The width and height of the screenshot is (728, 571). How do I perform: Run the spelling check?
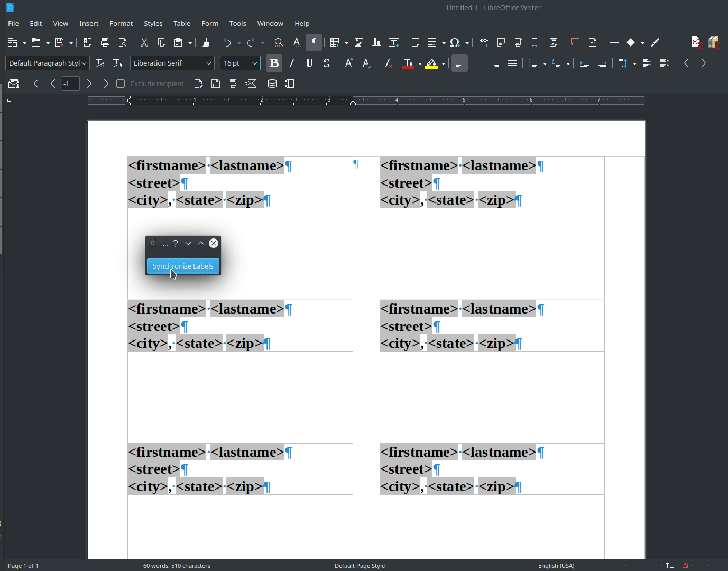[297, 42]
